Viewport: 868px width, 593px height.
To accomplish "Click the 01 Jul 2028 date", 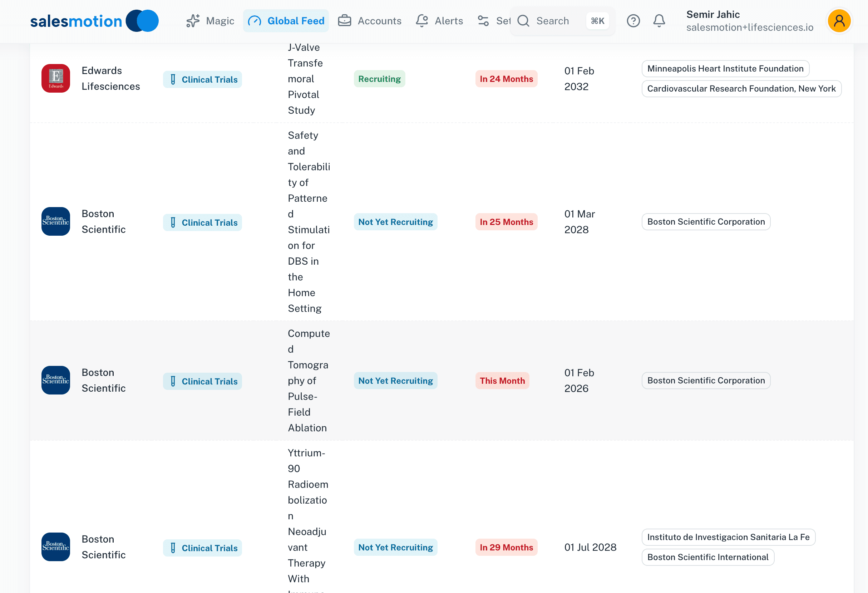I will [590, 548].
